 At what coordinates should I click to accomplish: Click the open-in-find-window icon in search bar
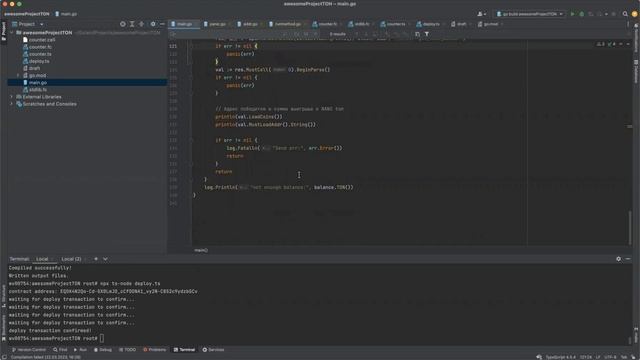pyautogui.click(x=417, y=34)
